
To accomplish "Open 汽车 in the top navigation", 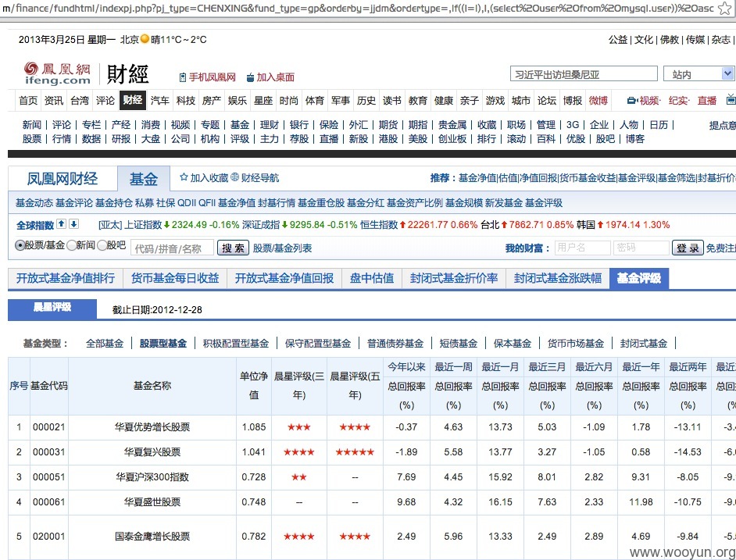I will 159,101.
